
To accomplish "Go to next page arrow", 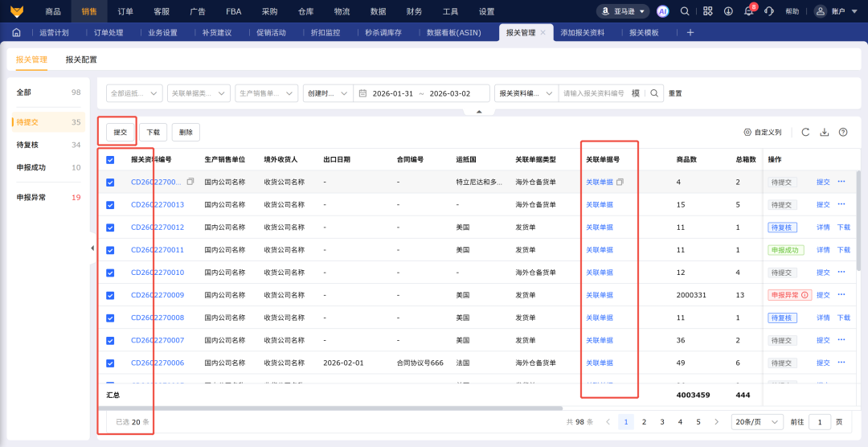I will point(716,421).
